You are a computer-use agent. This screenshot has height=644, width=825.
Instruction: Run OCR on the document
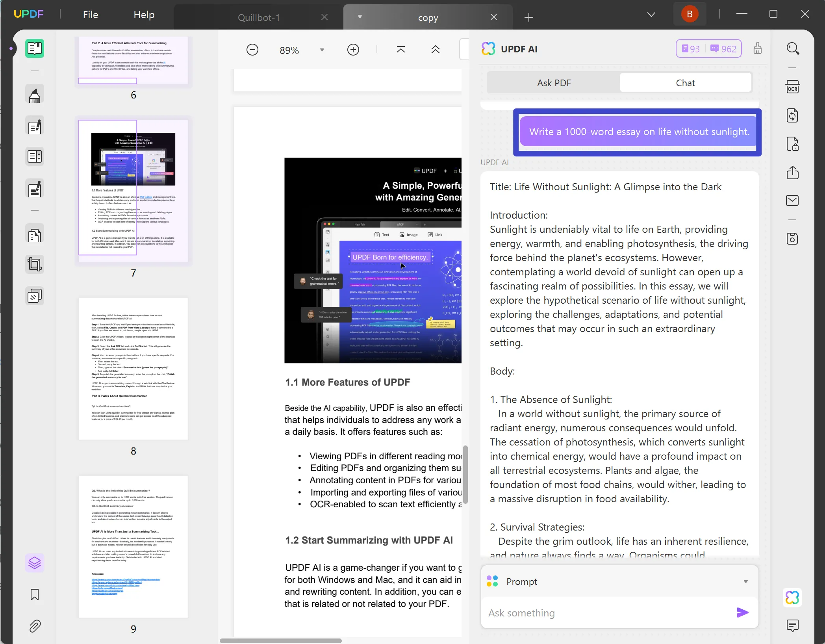(793, 87)
